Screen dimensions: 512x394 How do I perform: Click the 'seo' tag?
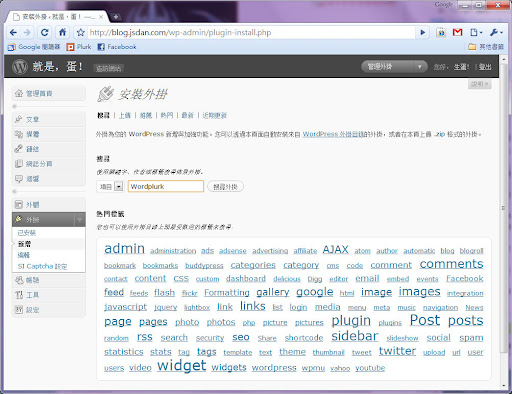(241, 337)
